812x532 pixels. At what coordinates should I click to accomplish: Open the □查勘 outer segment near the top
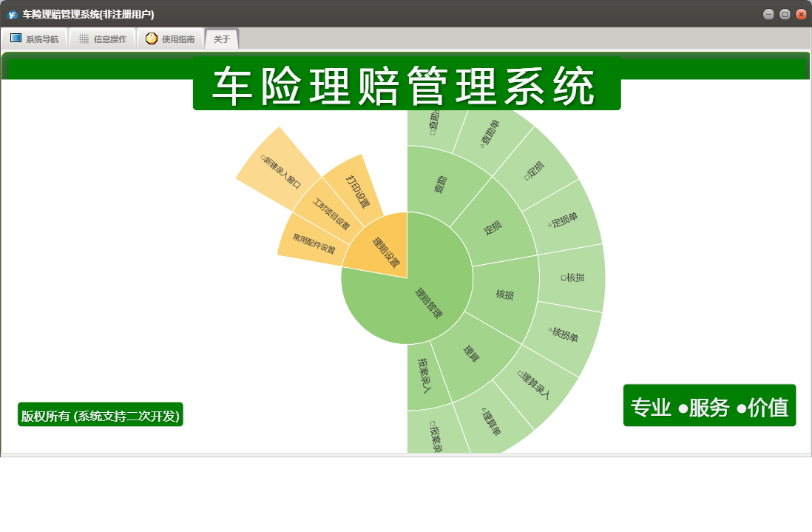(x=433, y=124)
